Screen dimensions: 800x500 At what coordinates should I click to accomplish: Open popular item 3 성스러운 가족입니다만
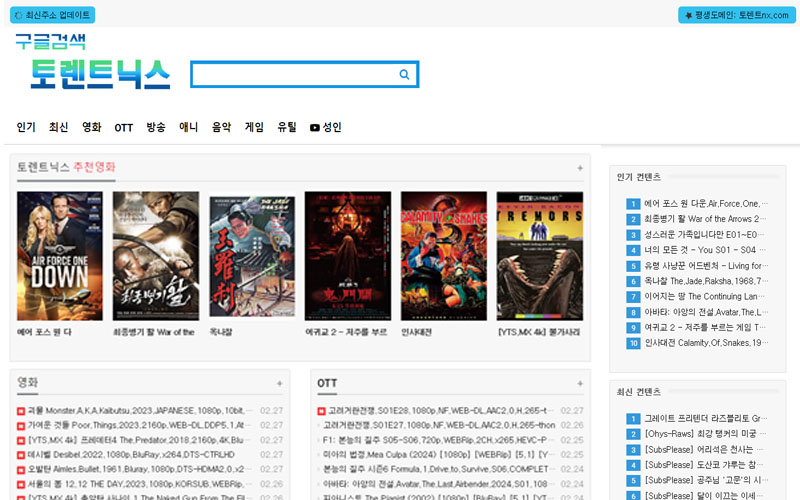[704, 235]
